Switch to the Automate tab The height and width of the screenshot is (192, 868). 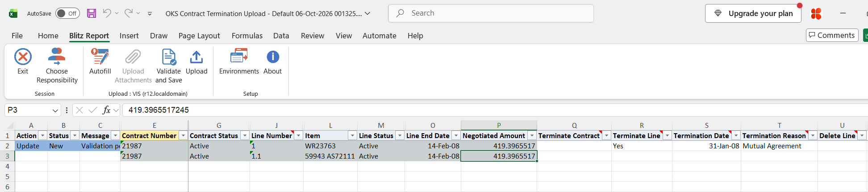[379, 36]
